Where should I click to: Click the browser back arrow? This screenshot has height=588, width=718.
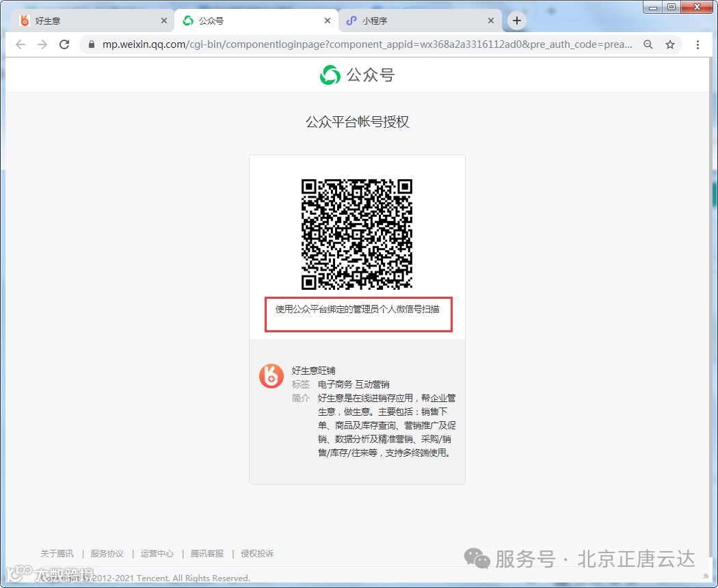pos(21,44)
